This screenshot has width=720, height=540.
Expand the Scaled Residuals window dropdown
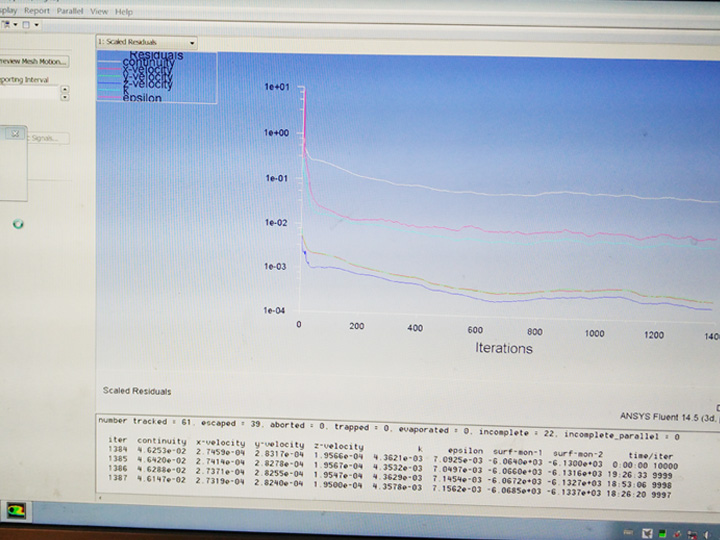(x=191, y=42)
